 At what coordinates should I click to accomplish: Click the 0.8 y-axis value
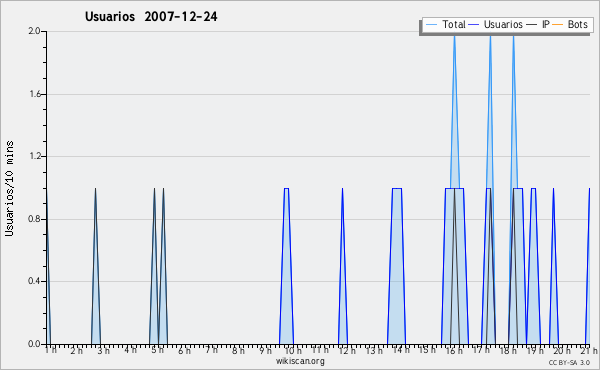(x=34, y=219)
